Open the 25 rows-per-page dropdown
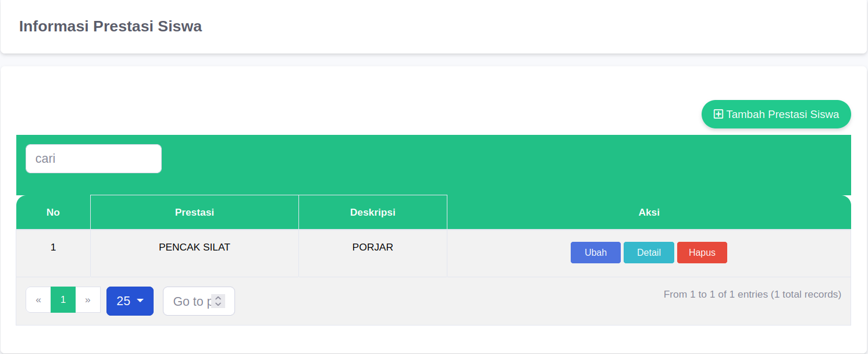This screenshot has width=868, height=354. click(130, 301)
